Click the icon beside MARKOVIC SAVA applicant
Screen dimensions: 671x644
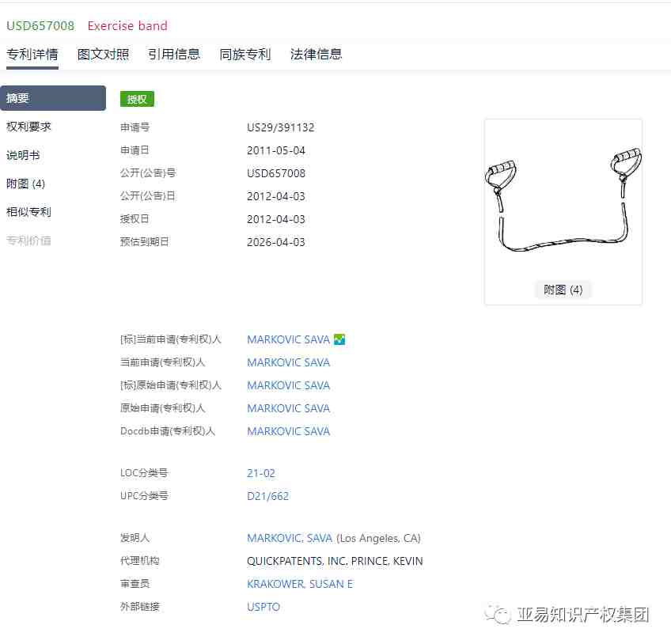click(x=339, y=339)
